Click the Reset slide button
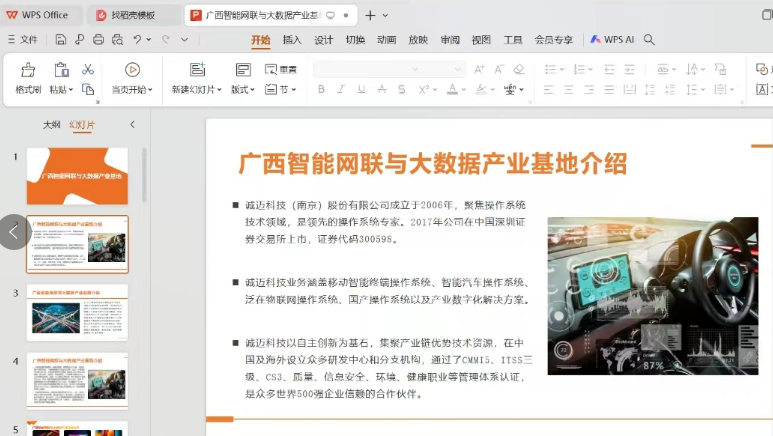The height and width of the screenshot is (436, 773). pos(281,70)
